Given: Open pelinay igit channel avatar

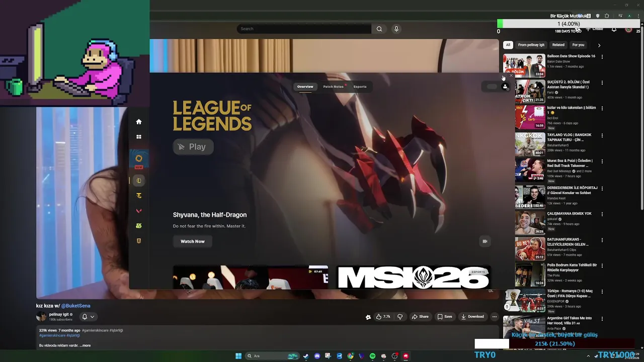Looking at the screenshot, I should coord(41,317).
